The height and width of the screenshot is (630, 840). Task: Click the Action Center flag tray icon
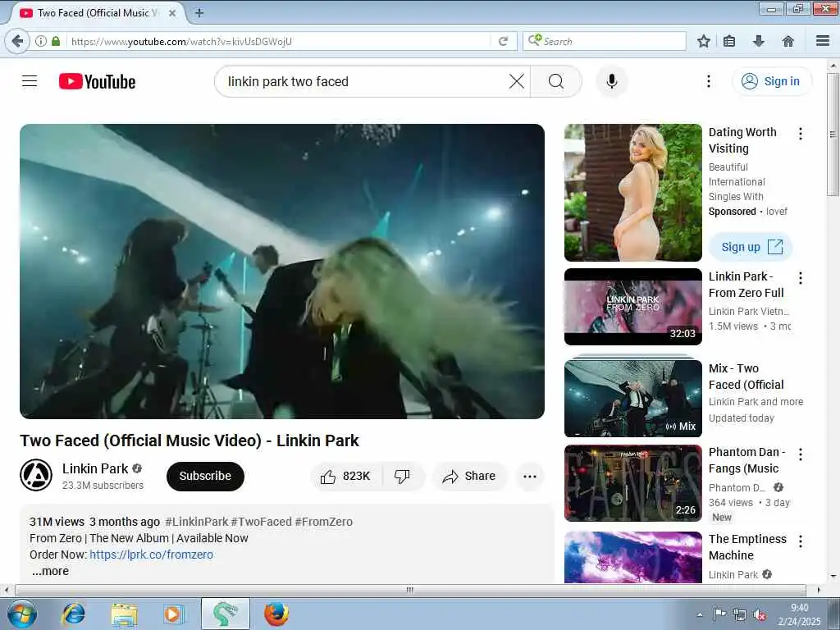click(x=719, y=614)
